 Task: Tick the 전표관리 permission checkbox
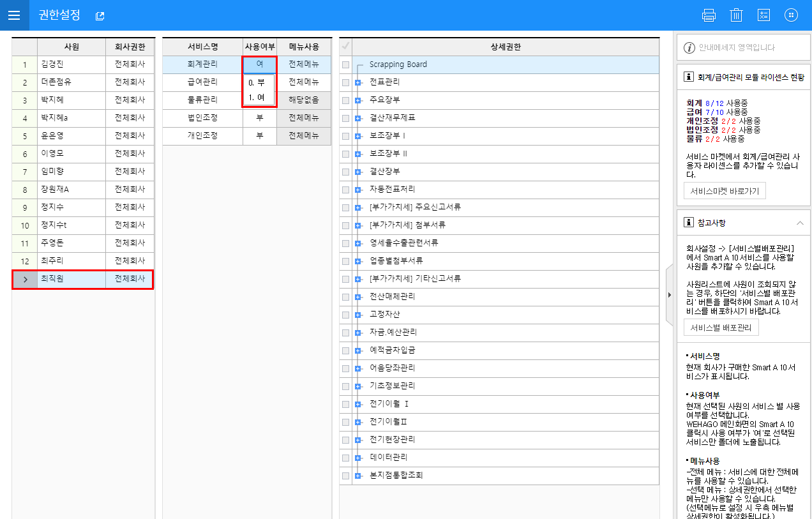[345, 82]
